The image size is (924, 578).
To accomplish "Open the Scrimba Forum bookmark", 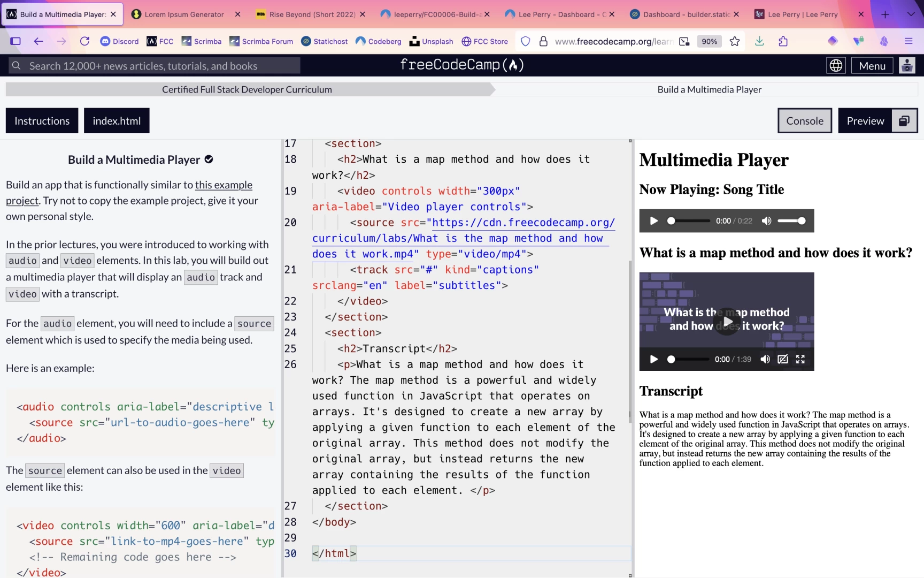I will tap(261, 41).
